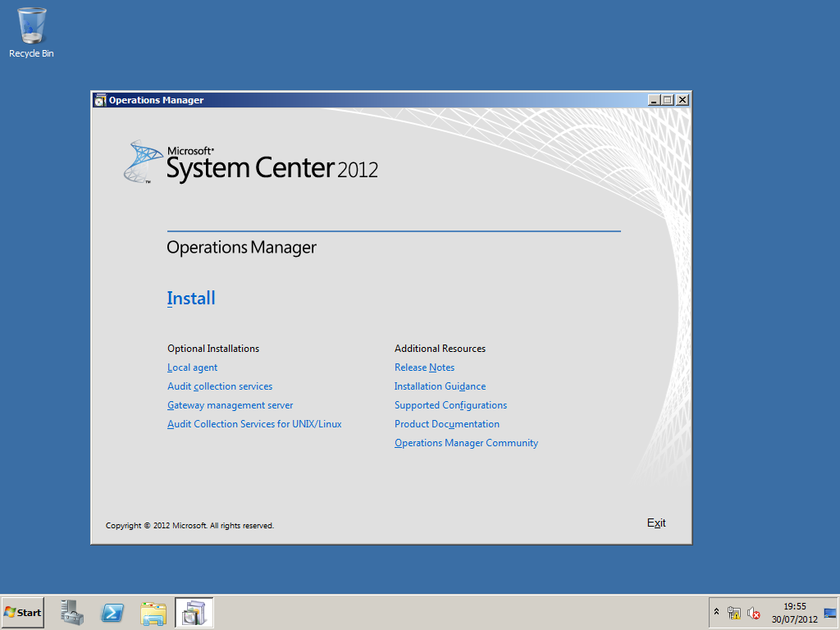Click Exit in the setup window
This screenshot has width=840, height=630.
(656, 523)
